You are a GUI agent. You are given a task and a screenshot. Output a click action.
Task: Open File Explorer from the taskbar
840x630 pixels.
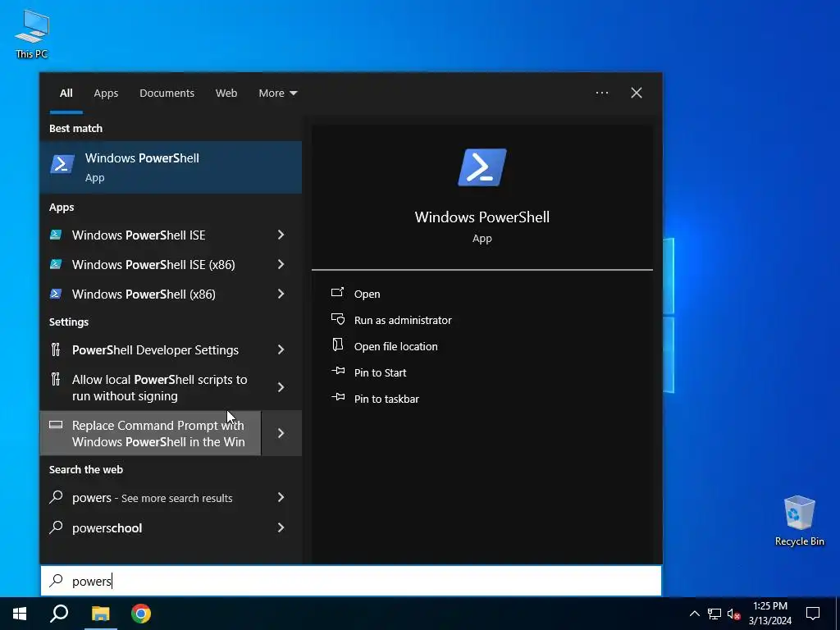tap(100, 614)
